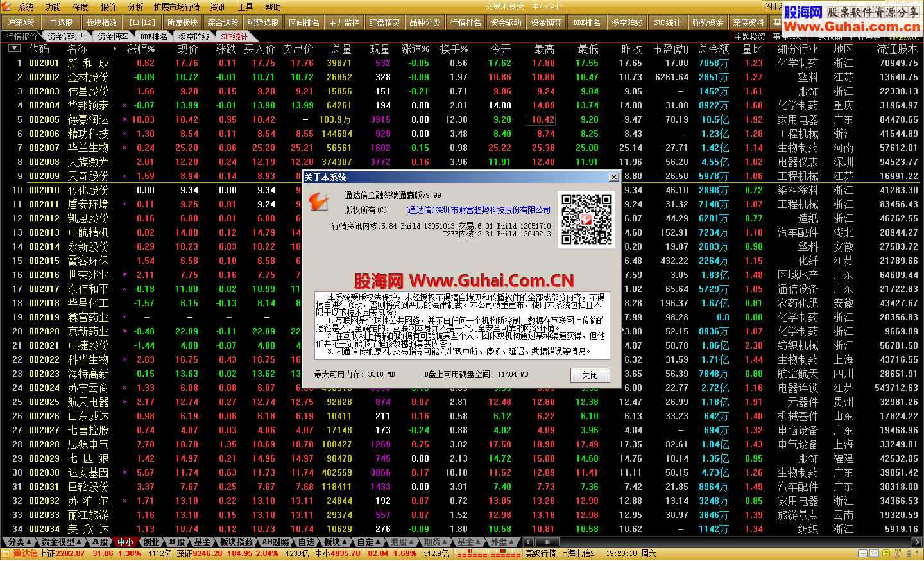This screenshot has height=561, width=924.
Task: Click the exclamation mark icon in the status bar
Action: [918, 553]
